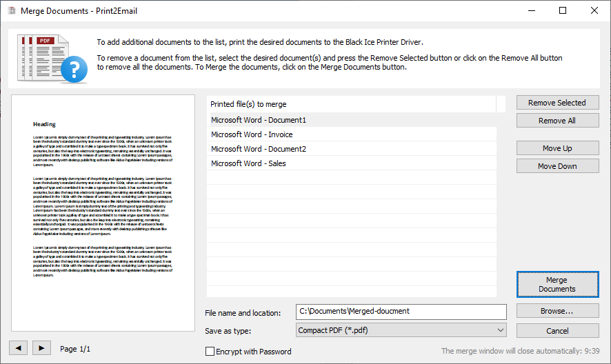Image resolution: width=611 pixels, height=364 pixels.
Task: Go to next page with right arrow
Action: [x=41, y=348]
